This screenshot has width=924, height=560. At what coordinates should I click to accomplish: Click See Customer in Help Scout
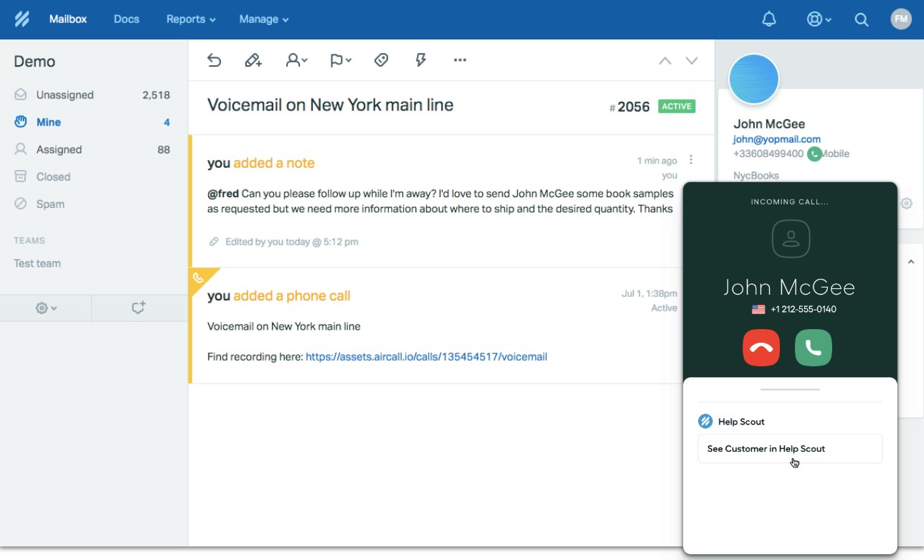click(x=790, y=449)
